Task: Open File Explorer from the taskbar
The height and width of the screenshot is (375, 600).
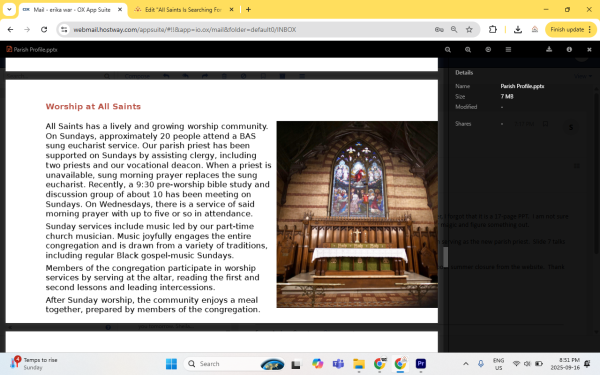Action: 359,364
